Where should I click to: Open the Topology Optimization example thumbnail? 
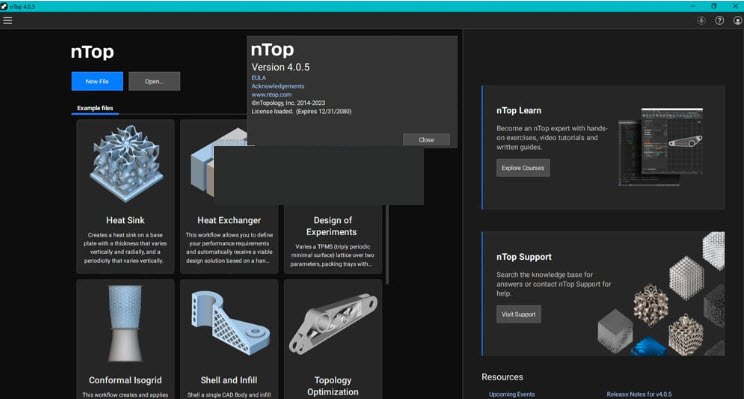(333, 325)
